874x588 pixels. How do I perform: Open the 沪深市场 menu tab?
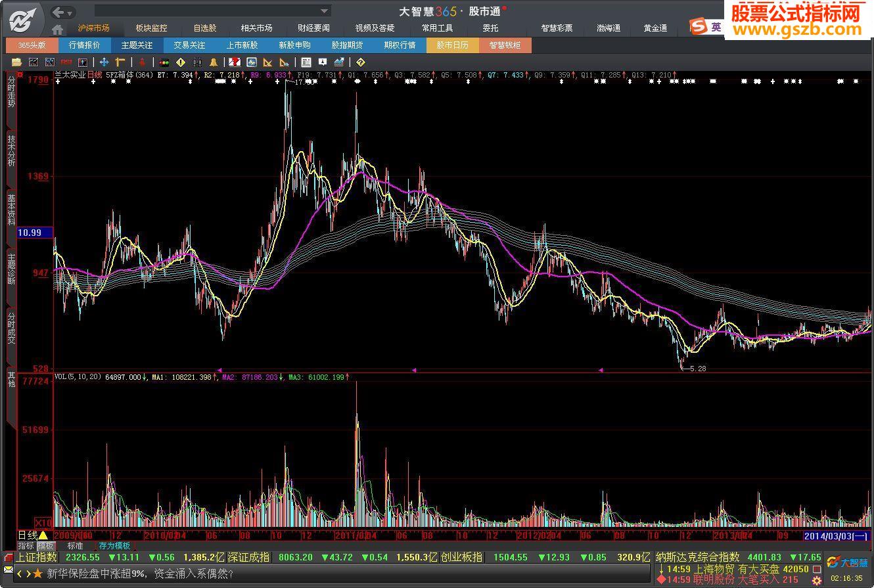pyautogui.click(x=93, y=28)
